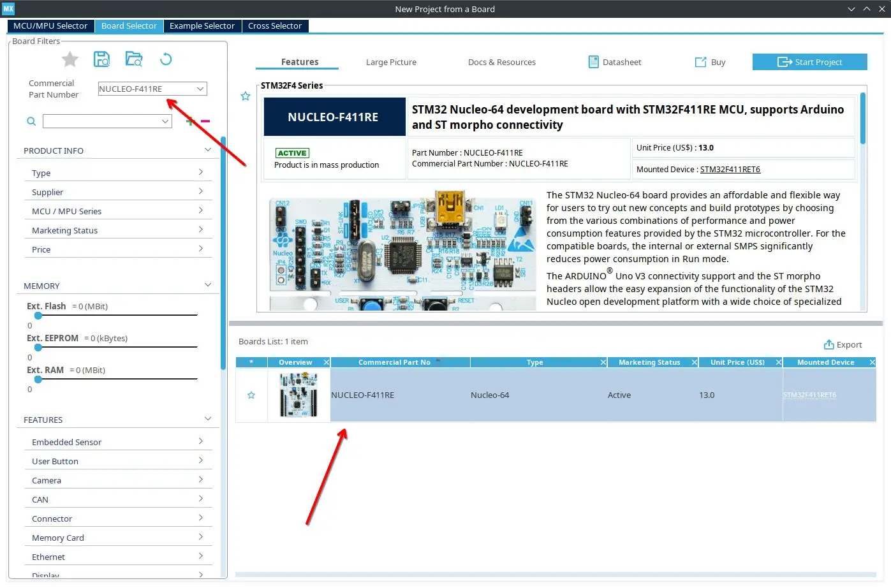Open the search field dropdown
This screenshot has width=891, height=588.
(165, 121)
